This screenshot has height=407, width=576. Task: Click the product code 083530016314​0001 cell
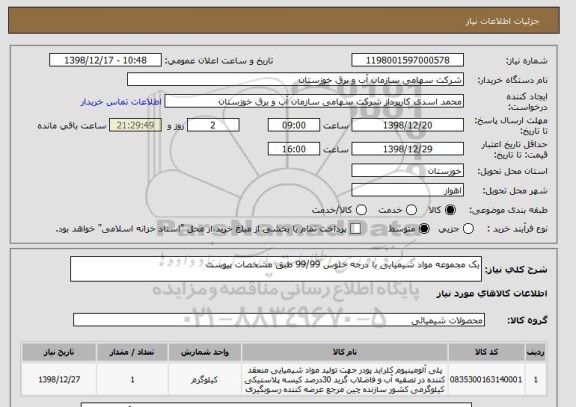486,379
